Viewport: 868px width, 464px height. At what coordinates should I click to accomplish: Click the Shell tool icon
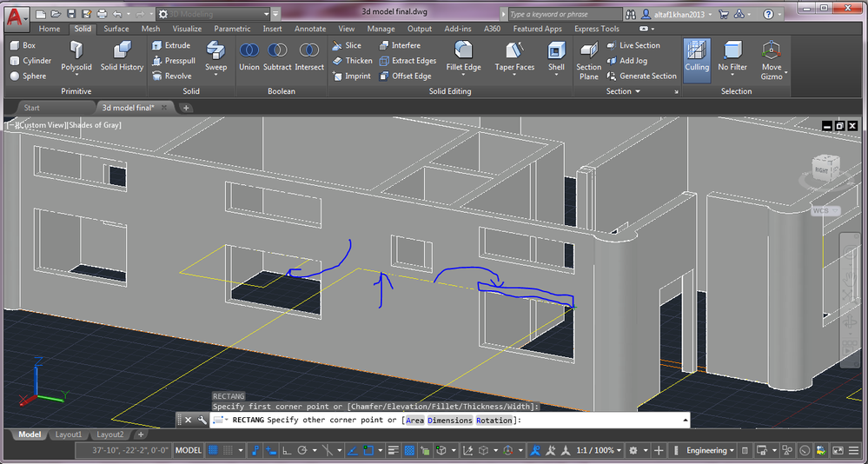click(556, 51)
